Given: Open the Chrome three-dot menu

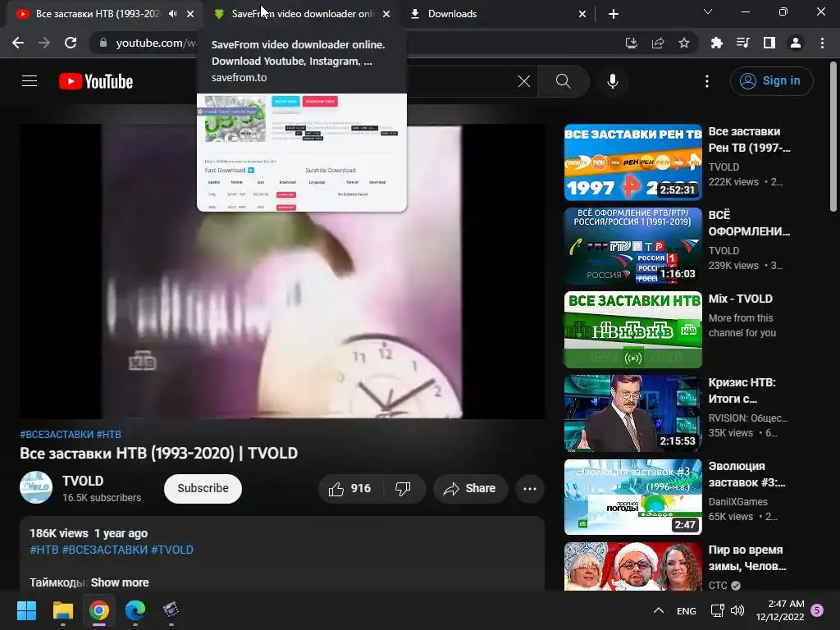Looking at the screenshot, I should click(822, 43).
